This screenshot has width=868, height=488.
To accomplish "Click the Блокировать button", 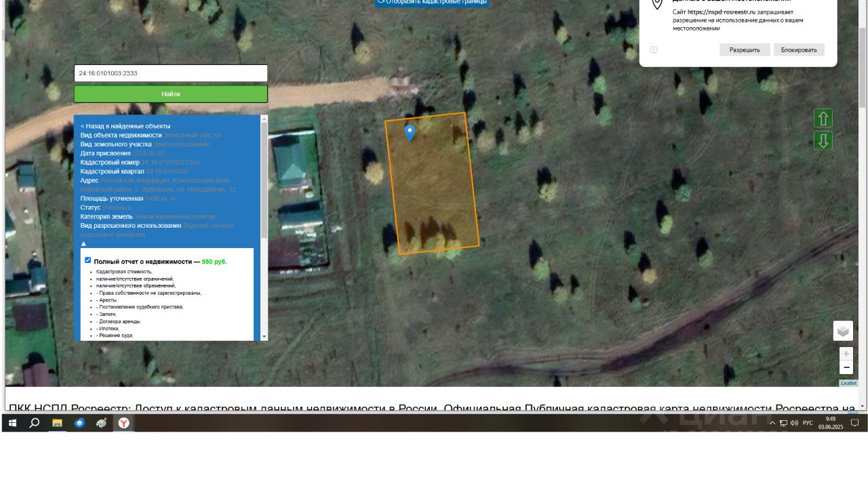I will pyautogui.click(x=799, y=50).
